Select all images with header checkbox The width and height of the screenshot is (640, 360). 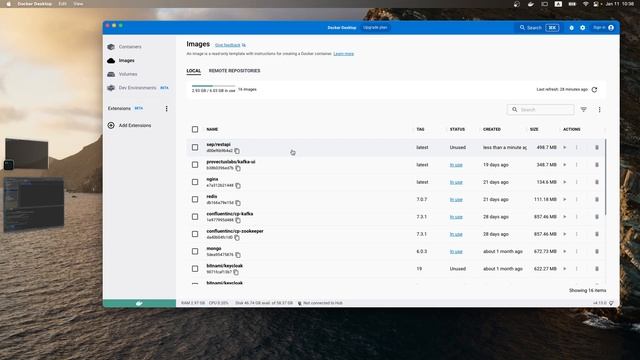[195, 129]
